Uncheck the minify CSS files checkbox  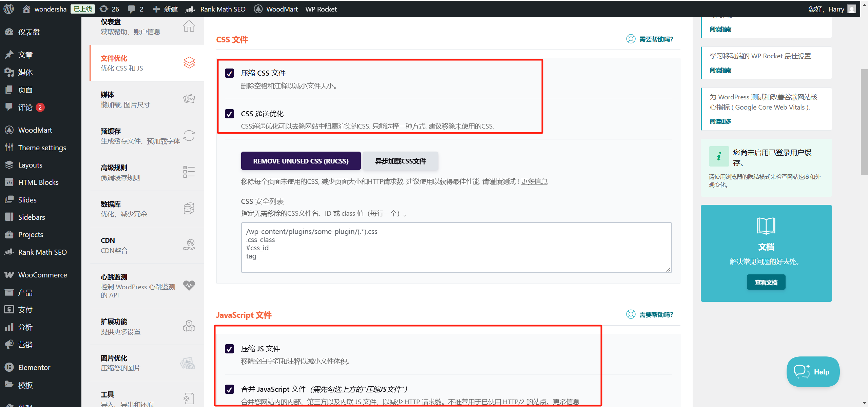pos(230,73)
